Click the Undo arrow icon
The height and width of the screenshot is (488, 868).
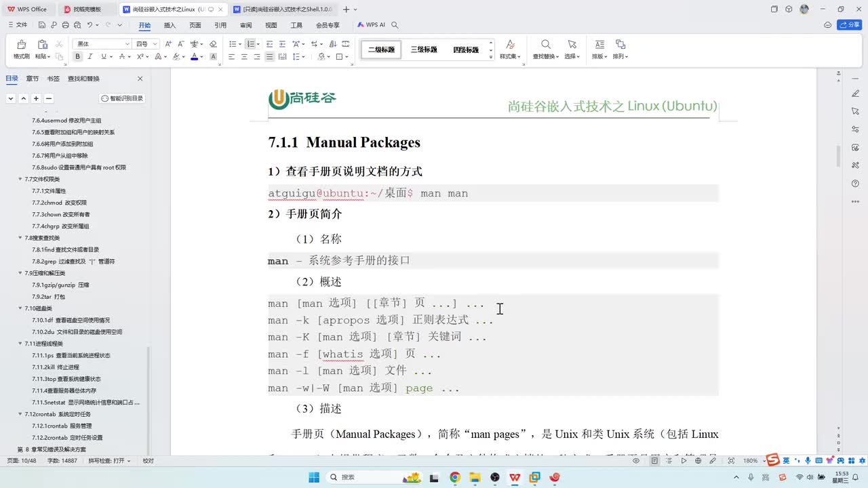[x=90, y=25]
